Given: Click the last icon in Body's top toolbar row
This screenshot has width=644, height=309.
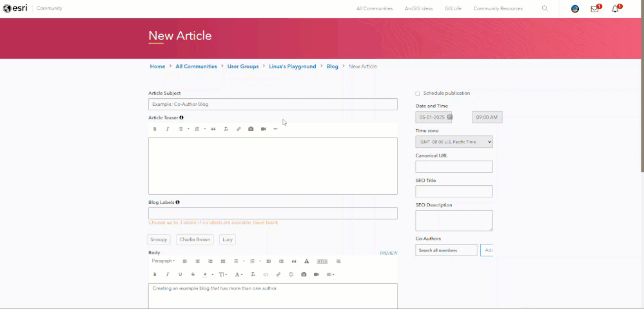Looking at the screenshot, I should [338, 261].
